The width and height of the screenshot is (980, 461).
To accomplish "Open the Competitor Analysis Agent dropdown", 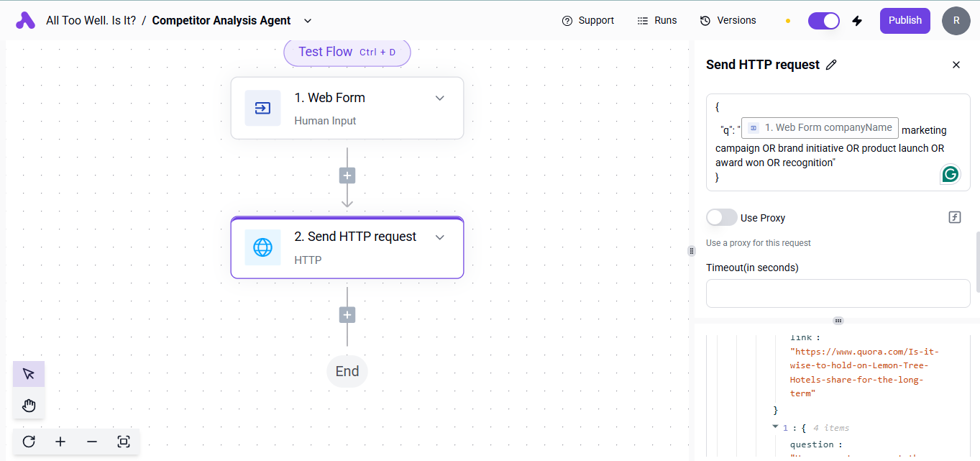I will point(308,21).
